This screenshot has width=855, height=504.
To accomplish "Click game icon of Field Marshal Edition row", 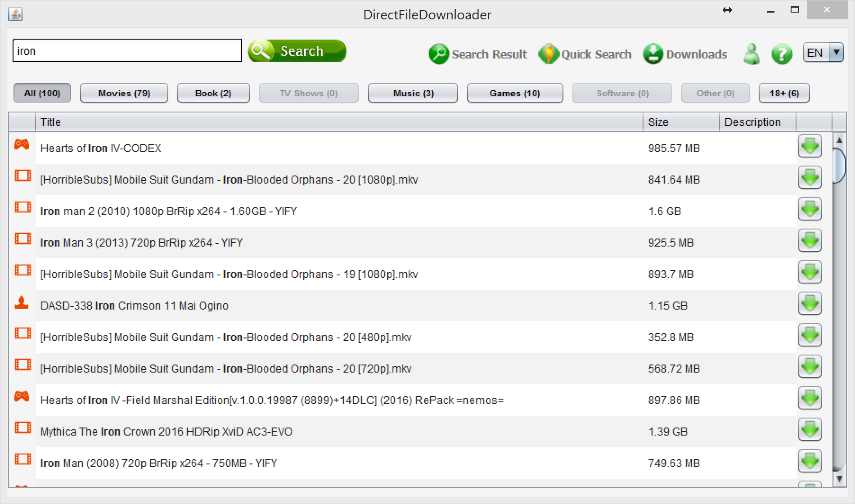I will click(22, 396).
